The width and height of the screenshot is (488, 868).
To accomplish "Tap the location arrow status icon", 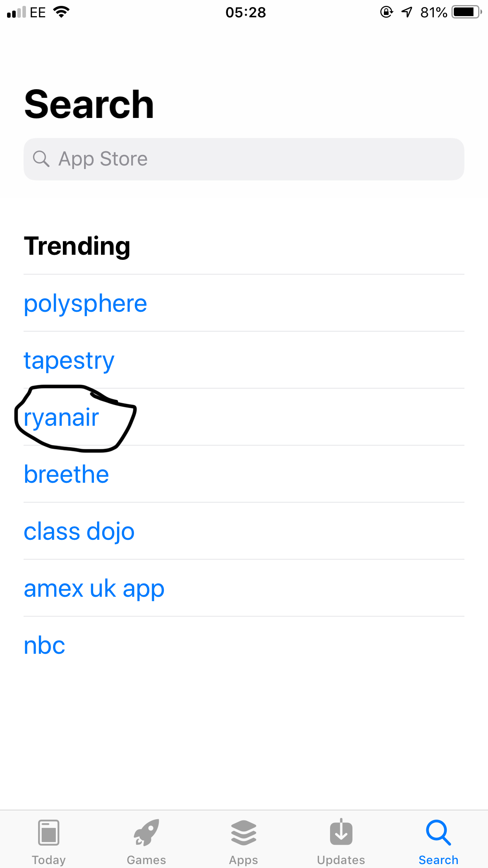I will (407, 12).
